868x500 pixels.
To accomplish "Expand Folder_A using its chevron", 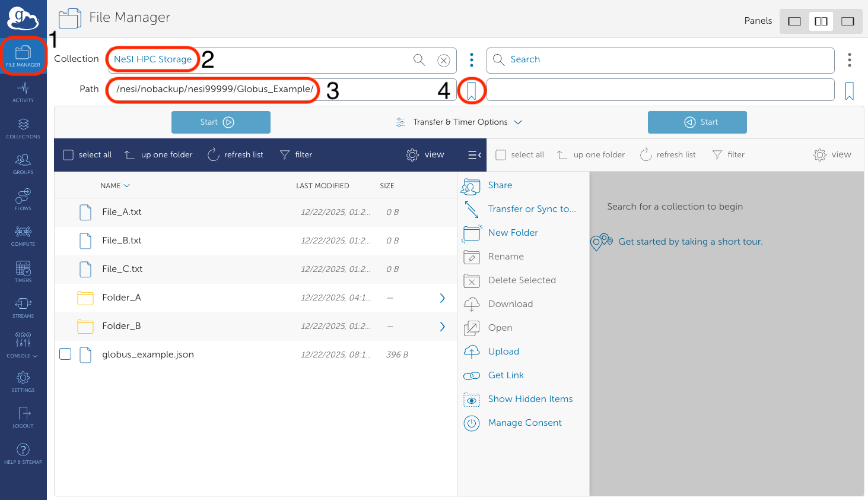I will tap(442, 298).
